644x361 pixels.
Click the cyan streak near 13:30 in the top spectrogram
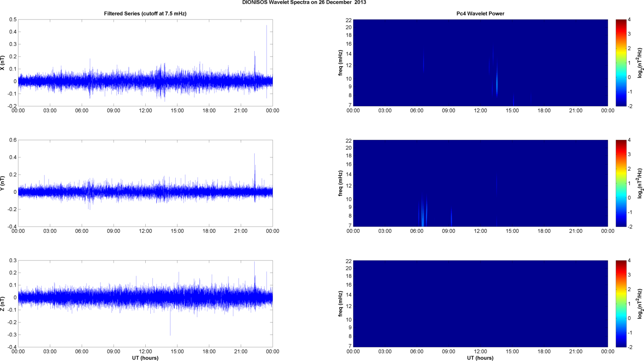[x=497, y=80]
